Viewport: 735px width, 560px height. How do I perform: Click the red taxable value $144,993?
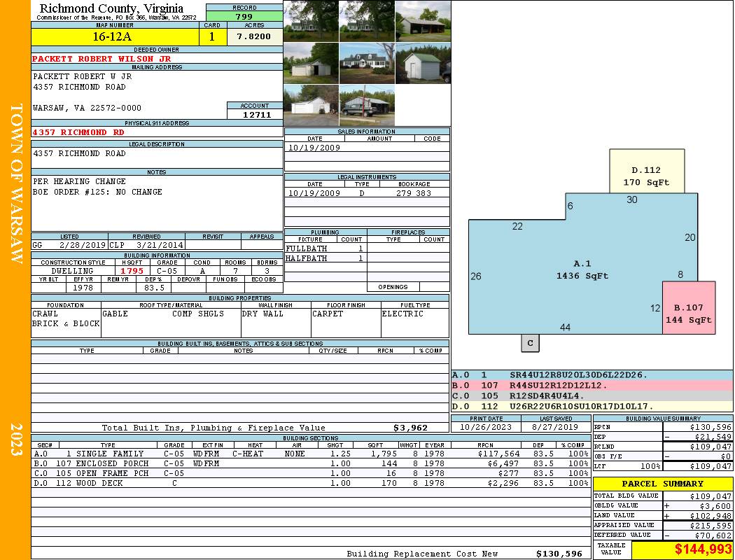tap(703, 549)
